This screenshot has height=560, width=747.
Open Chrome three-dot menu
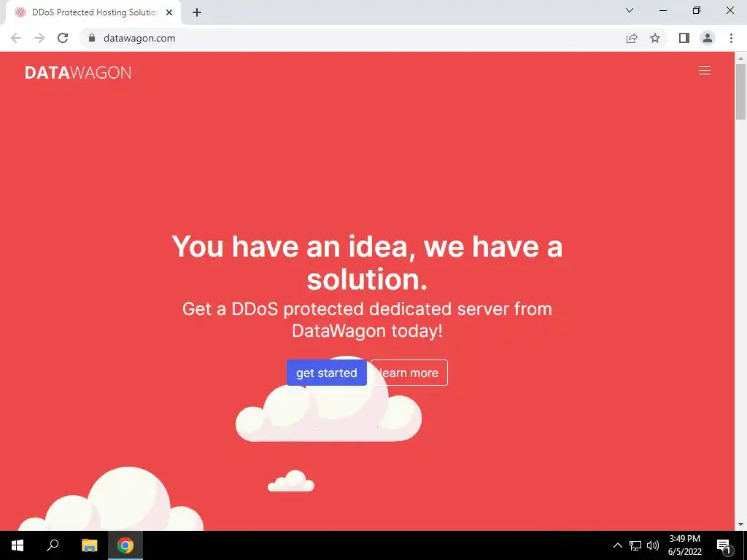(731, 38)
